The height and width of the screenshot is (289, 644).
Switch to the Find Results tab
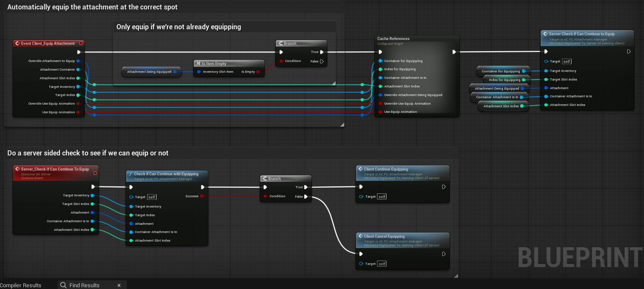(84, 285)
